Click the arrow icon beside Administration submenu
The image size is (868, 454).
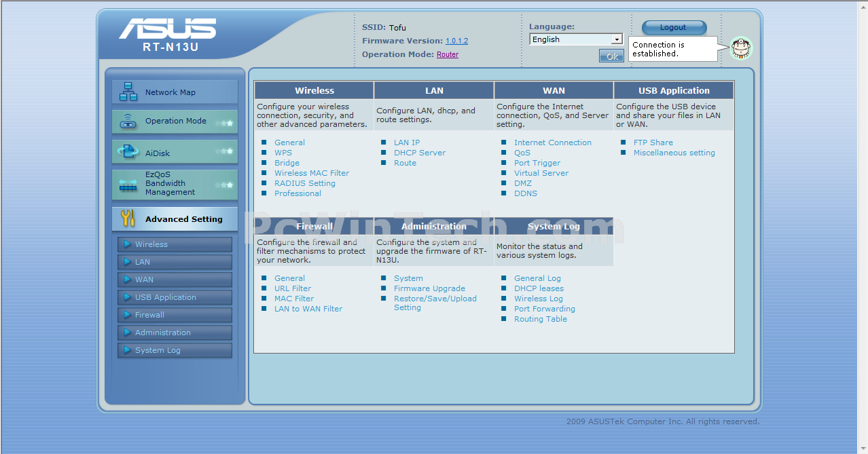point(127,333)
